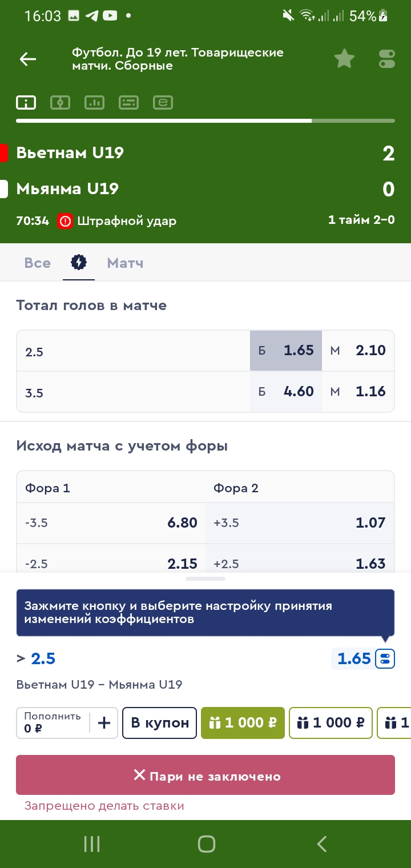411x868 pixels.
Task: Switch to the Все tab
Action: click(x=38, y=263)
